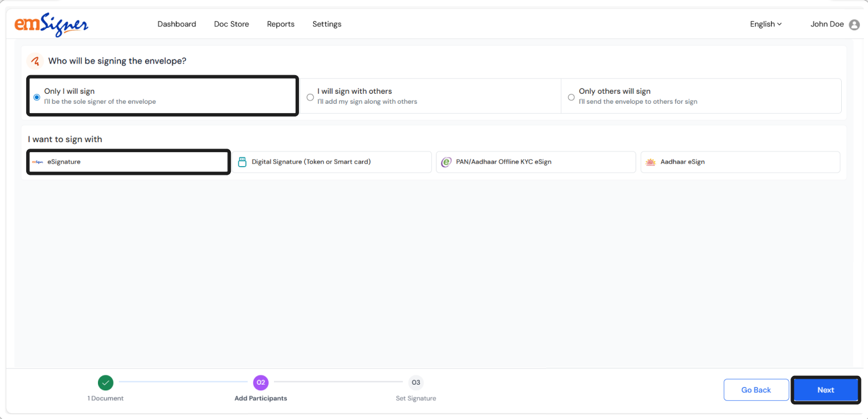The width and height of the screenshot is (868, 419).
Task: Open the English language dropdown
Action: point(765,24)
